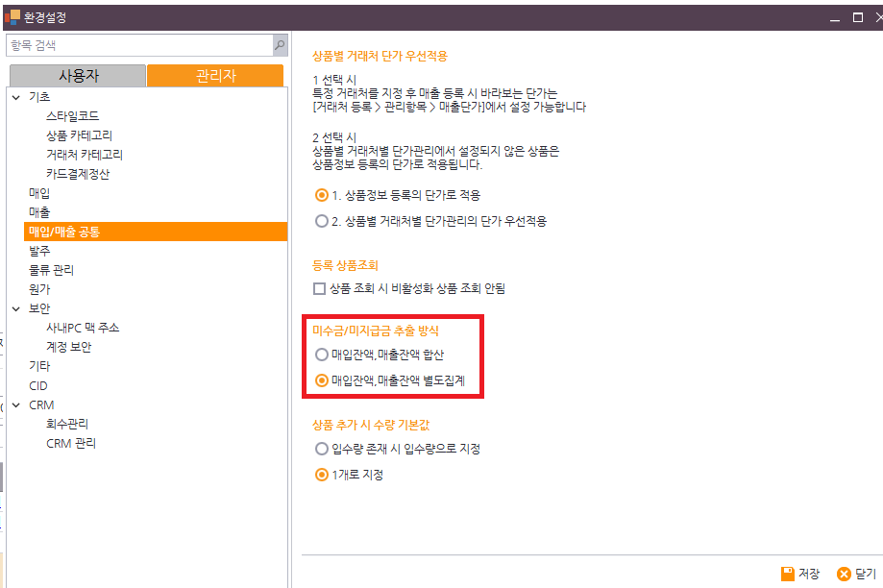Select 물류 관리 in the settings tree

pos(52,270)
